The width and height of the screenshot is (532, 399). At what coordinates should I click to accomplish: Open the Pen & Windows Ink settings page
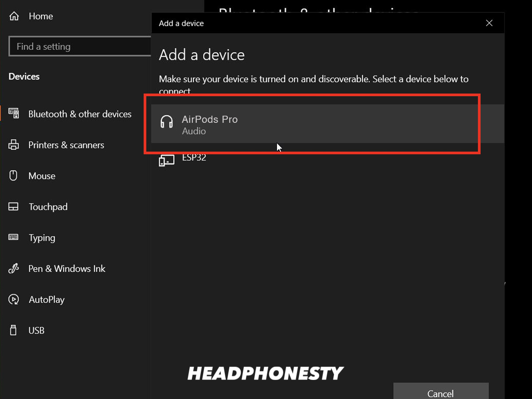tap(67, 269)
